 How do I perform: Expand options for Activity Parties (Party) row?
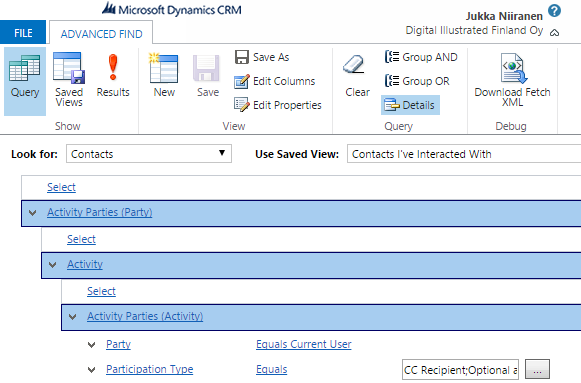click(x=33, y=213)
